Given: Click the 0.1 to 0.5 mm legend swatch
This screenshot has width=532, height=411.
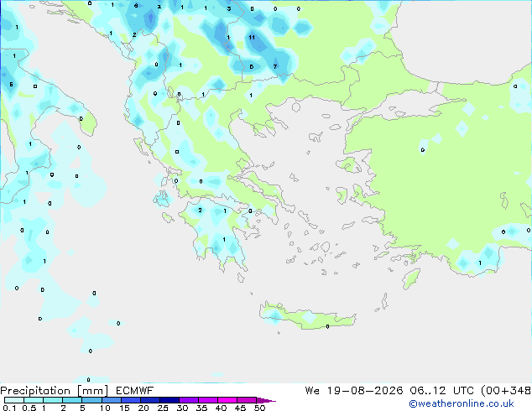Looking at the screenshot, I should [x=14, y=400].
